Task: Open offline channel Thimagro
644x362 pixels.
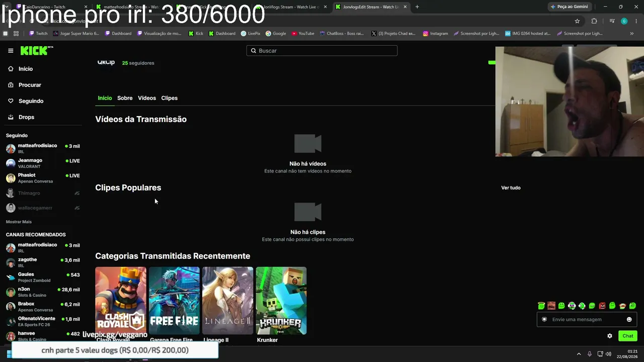Action: (43, 193)
